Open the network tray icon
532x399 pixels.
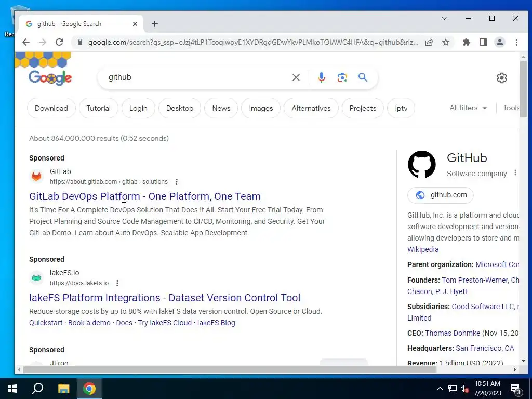[453, 389]
